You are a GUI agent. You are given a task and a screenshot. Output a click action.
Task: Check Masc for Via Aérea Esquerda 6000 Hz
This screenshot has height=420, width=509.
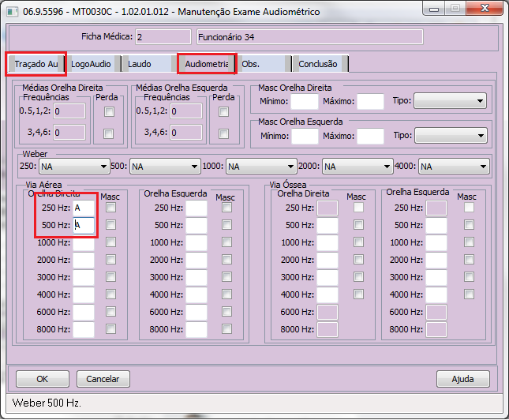coord(227,312)
